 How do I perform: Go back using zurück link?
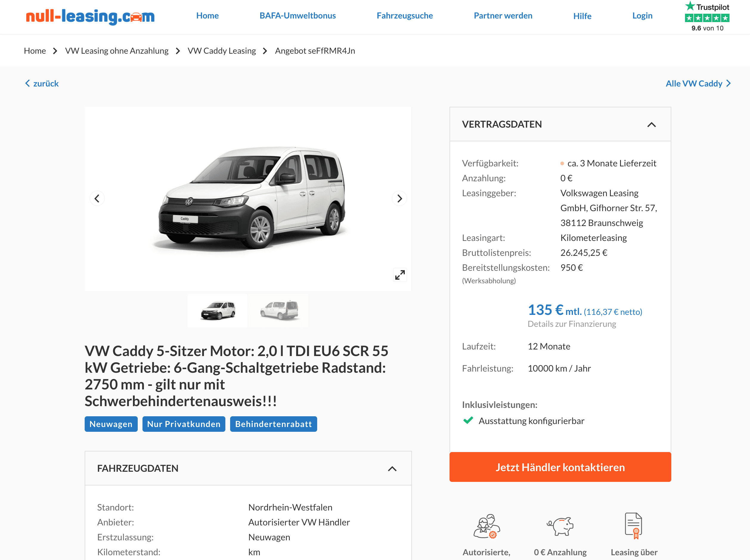[x=42, y=83]
